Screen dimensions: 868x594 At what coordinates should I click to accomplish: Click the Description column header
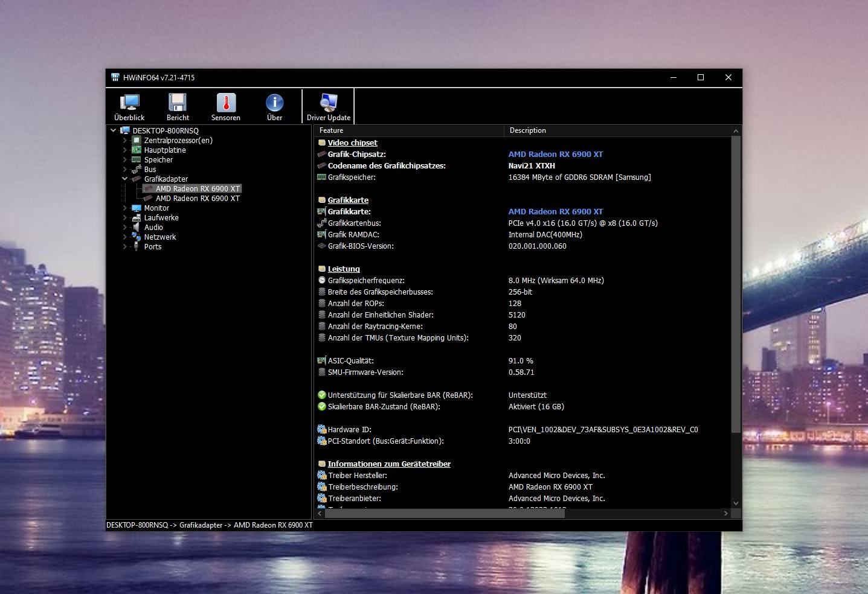point(617,130)
